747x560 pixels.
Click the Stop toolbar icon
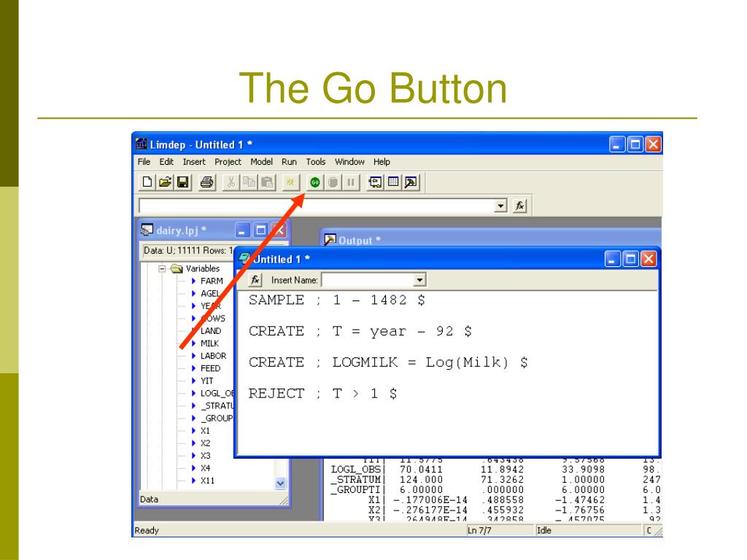333,182
